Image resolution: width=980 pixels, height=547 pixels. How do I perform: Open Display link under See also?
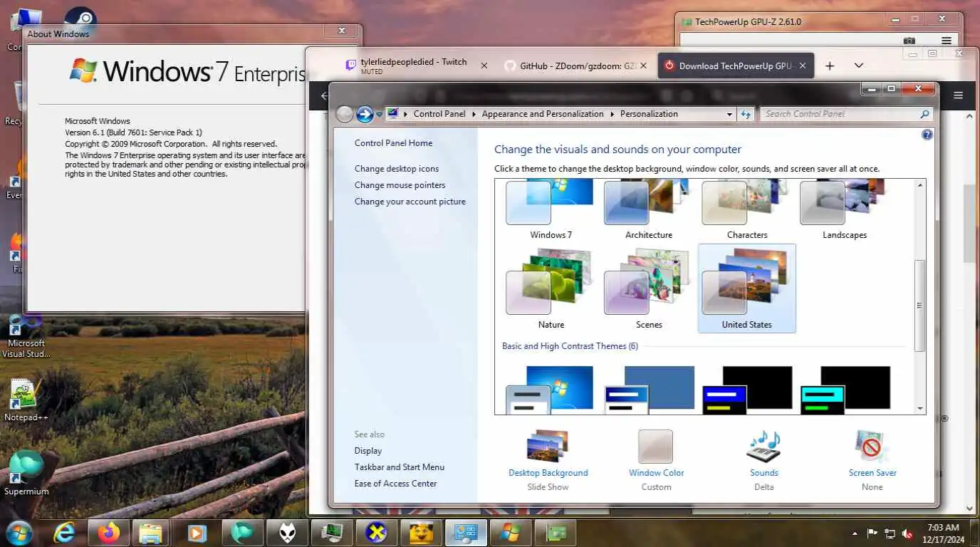coord(368,451)
